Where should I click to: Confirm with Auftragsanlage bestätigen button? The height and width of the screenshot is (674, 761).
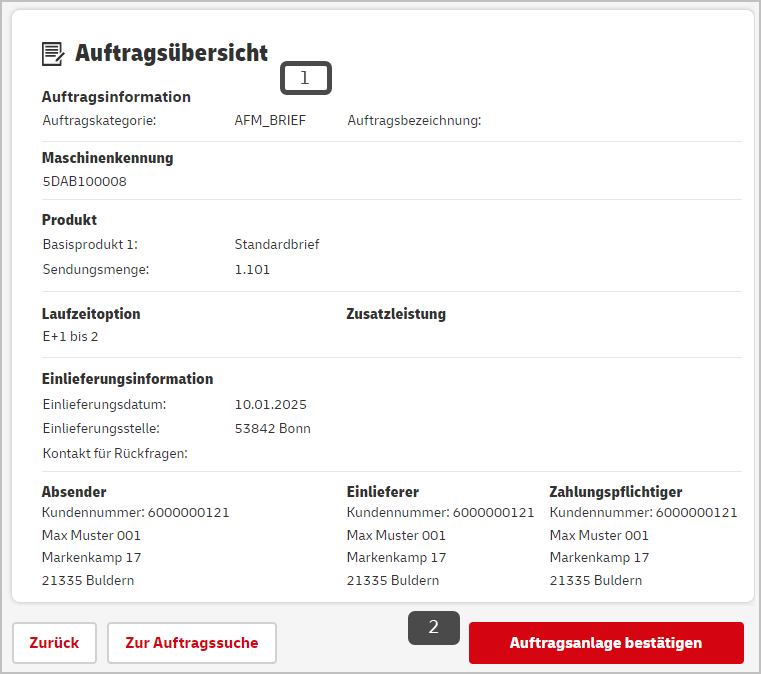click(606, 643)
